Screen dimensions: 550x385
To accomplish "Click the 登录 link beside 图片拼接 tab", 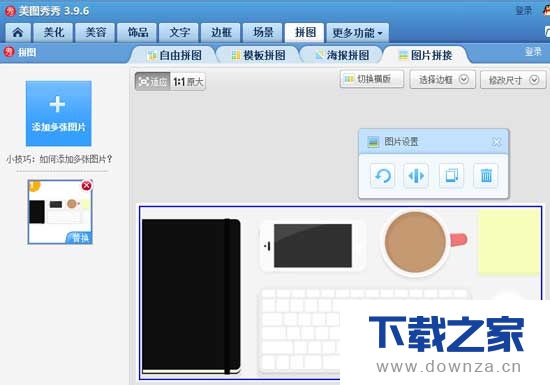I will pos(533,52).
